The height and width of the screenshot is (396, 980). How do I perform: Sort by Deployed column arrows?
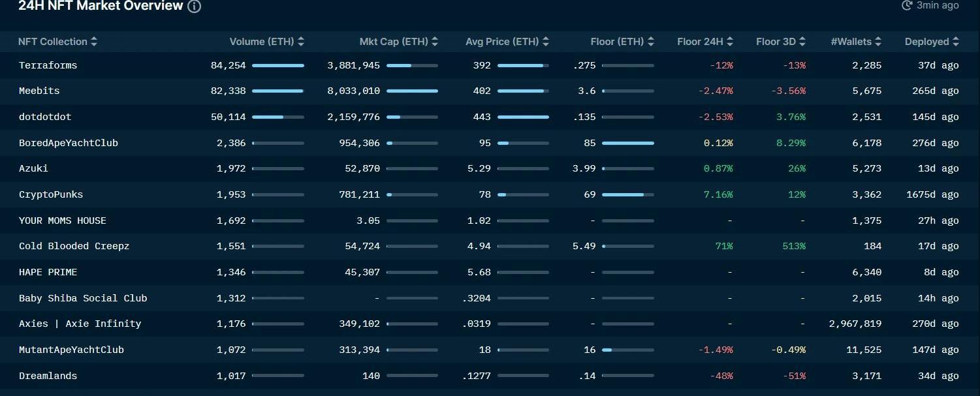pos(956,42)
